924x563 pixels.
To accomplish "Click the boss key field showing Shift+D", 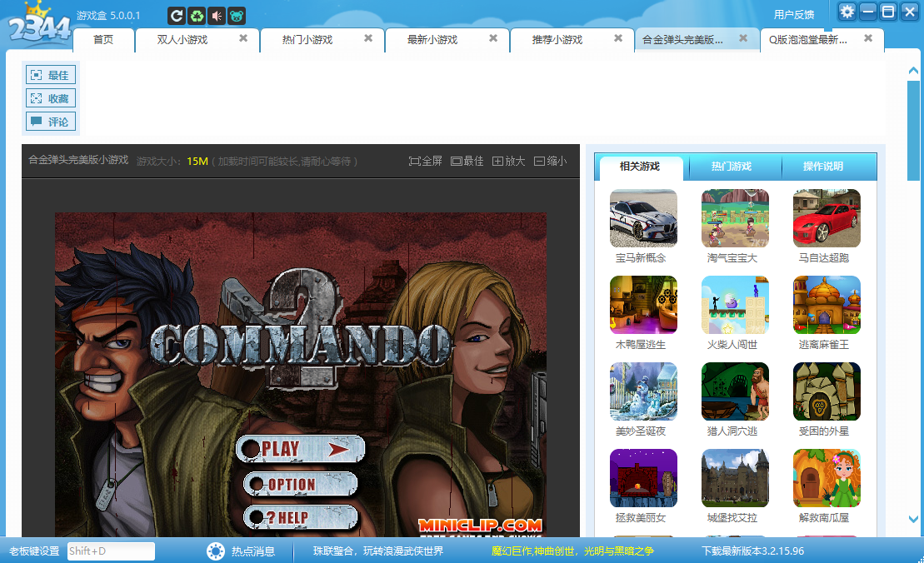I will coord(111,551).
